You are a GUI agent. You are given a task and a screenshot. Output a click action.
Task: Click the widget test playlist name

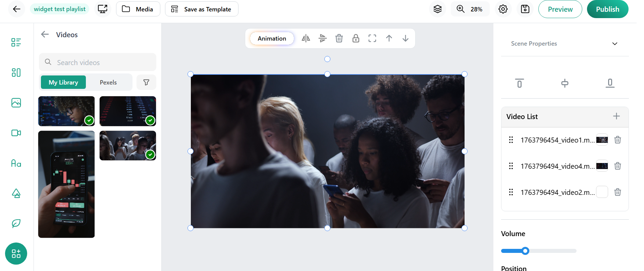coord(59,9)
